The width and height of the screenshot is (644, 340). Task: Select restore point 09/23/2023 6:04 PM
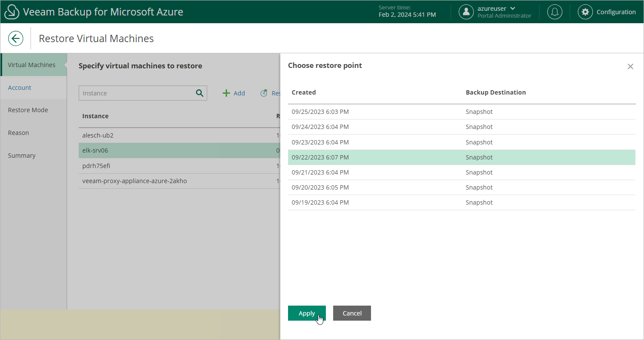(462, 142)
